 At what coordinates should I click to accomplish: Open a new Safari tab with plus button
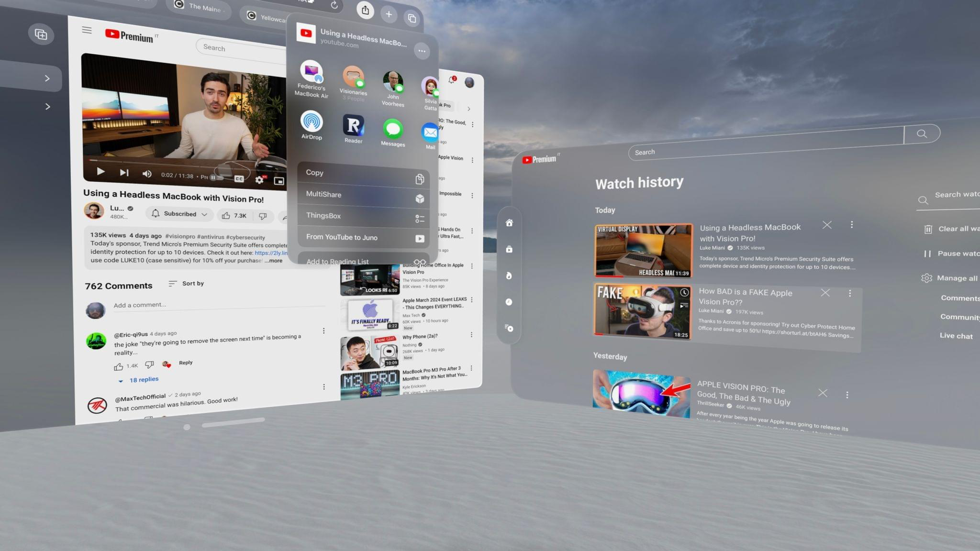389,14
